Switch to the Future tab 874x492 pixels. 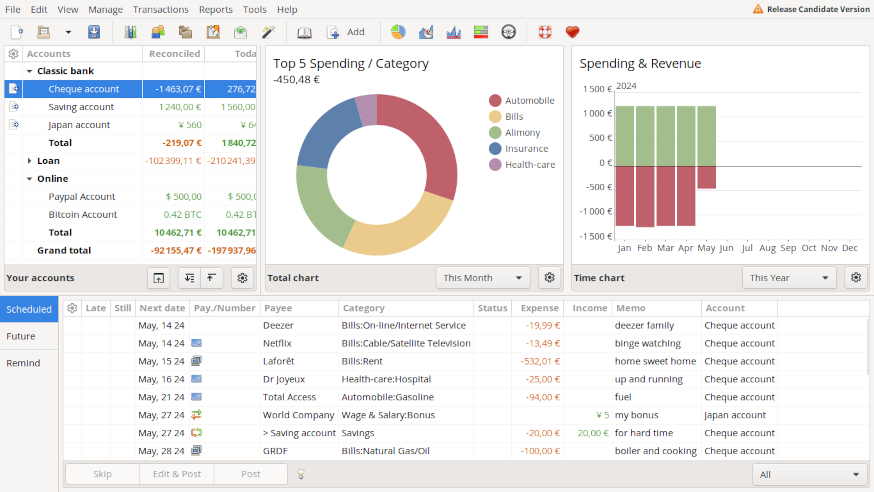[21, 336]
